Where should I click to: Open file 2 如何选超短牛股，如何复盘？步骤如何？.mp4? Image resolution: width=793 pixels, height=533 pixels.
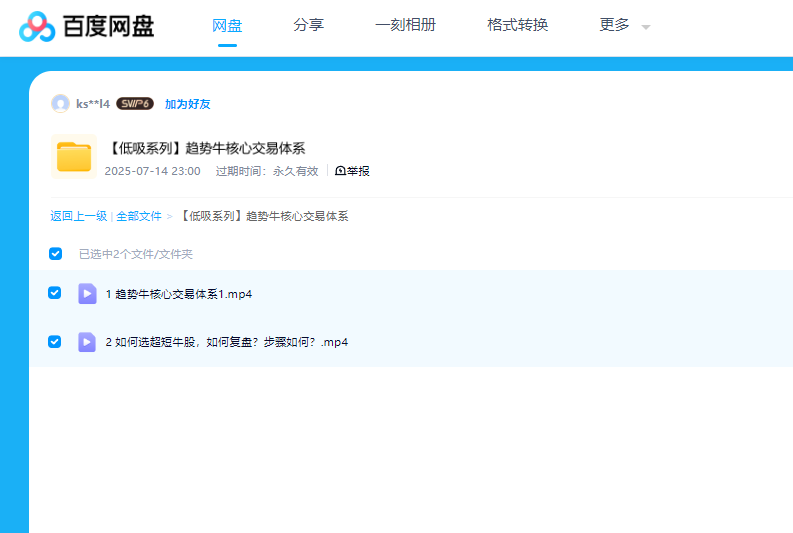tap(227, 342)
